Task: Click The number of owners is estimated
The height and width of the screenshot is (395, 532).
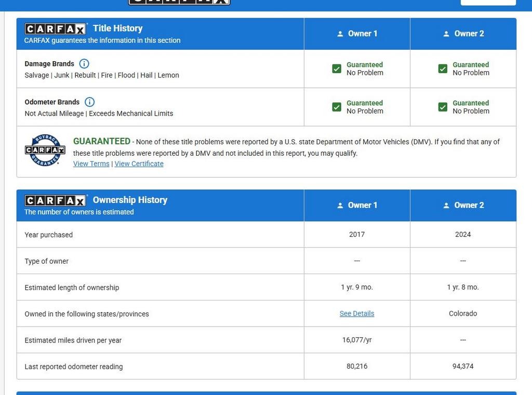Action: (x=79, y=212)
